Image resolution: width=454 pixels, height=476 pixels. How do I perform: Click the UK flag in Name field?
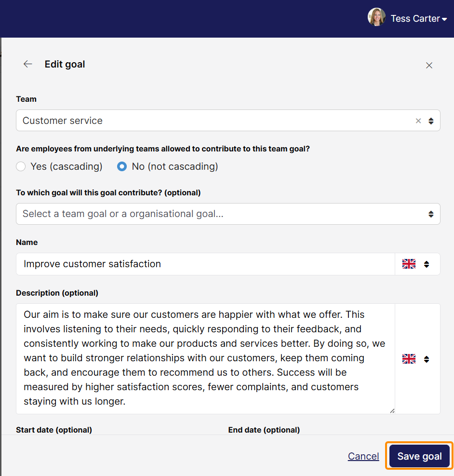pyautogui.click(x=409, y=264)
